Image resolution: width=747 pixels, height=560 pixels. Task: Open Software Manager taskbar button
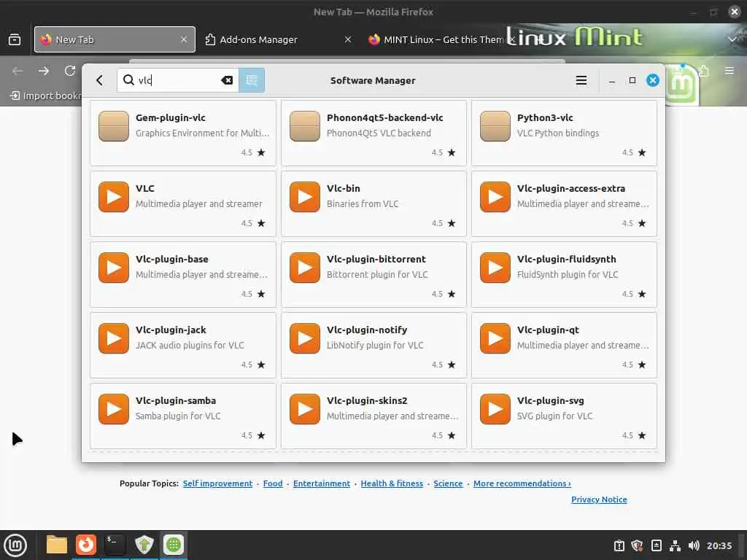point(174,545)
